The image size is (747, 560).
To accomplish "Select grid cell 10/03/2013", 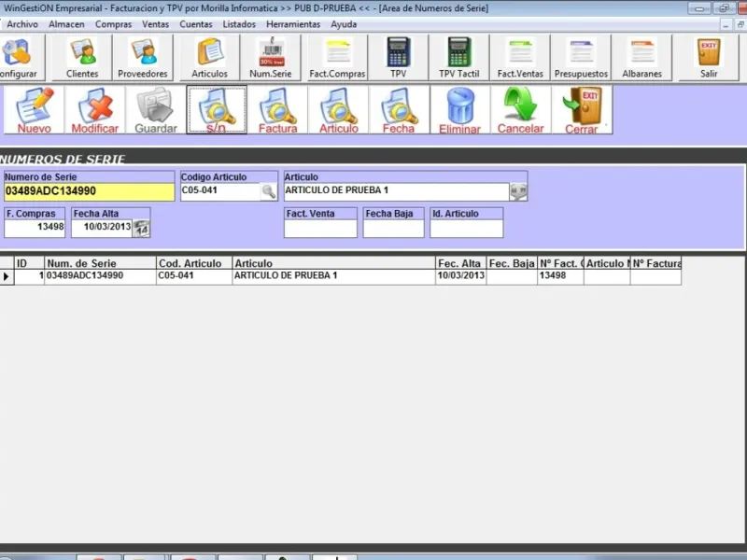I will pos(460,276).
